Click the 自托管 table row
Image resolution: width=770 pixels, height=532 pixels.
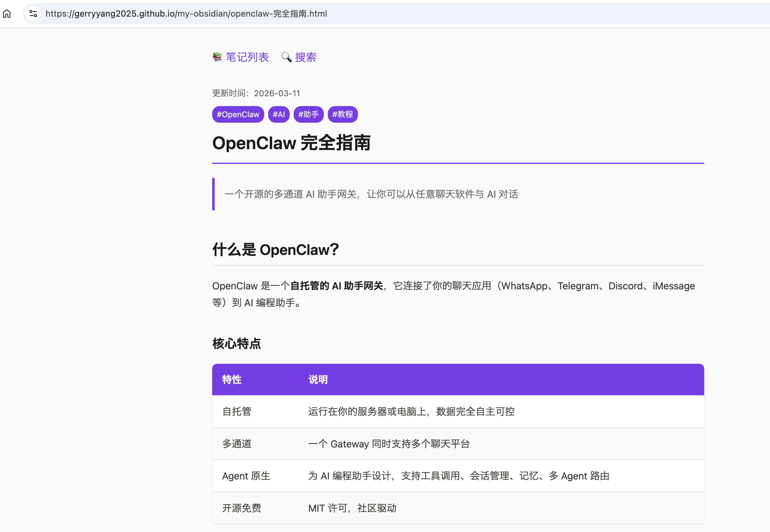[237, 411]
